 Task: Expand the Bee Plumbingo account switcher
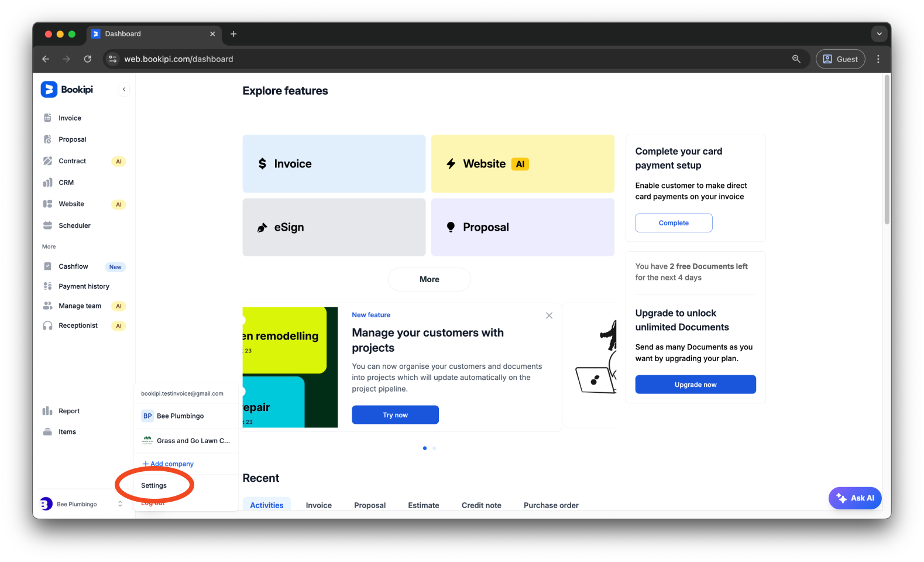[x=82, y=504]
